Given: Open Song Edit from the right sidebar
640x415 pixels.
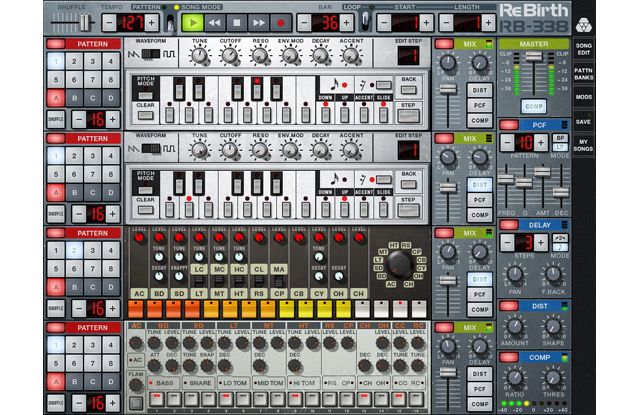Looking at the screenshot, I should point(583,49).
